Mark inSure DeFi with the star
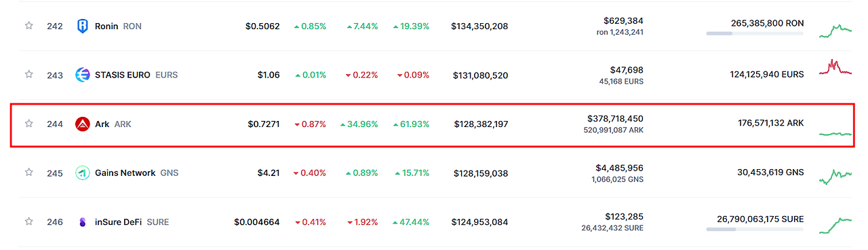The image size is (868, 250). coord(28,221)
